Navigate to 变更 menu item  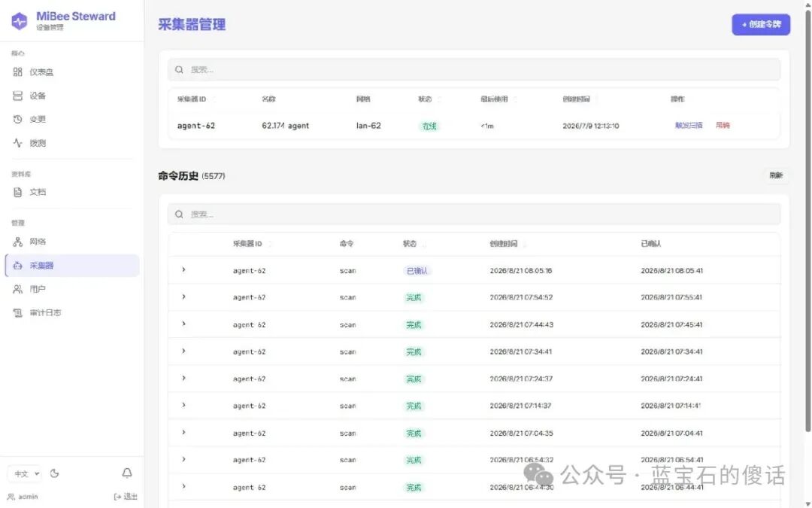tap(72, 119)
